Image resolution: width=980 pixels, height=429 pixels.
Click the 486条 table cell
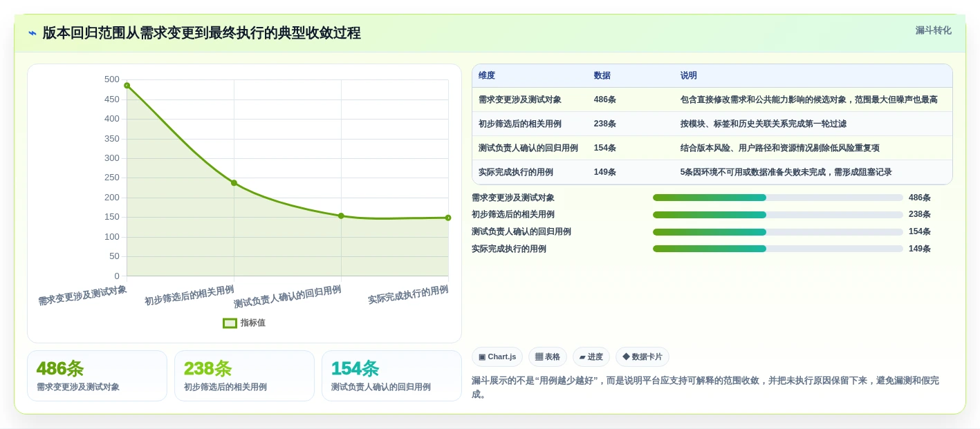pos(605,99)
